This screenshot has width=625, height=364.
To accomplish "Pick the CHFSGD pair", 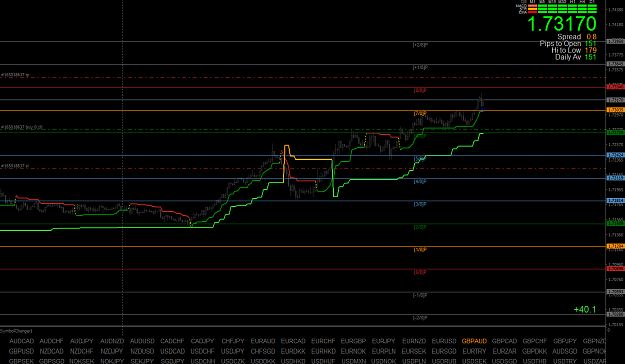I will (263, 351).
